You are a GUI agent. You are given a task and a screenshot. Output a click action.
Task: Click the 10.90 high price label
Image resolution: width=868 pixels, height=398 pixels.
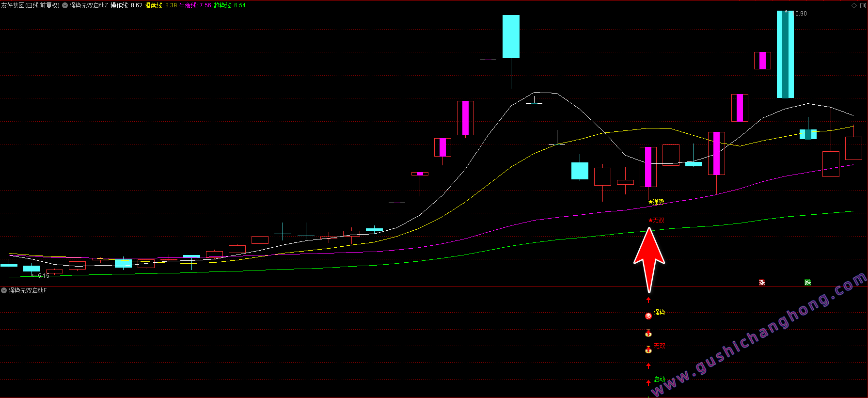pos(799,14)
